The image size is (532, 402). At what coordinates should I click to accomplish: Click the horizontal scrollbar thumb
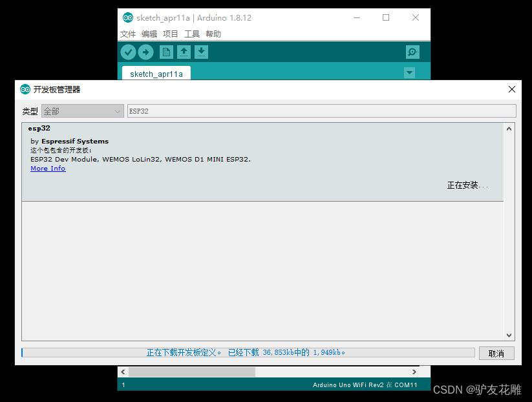192,372
